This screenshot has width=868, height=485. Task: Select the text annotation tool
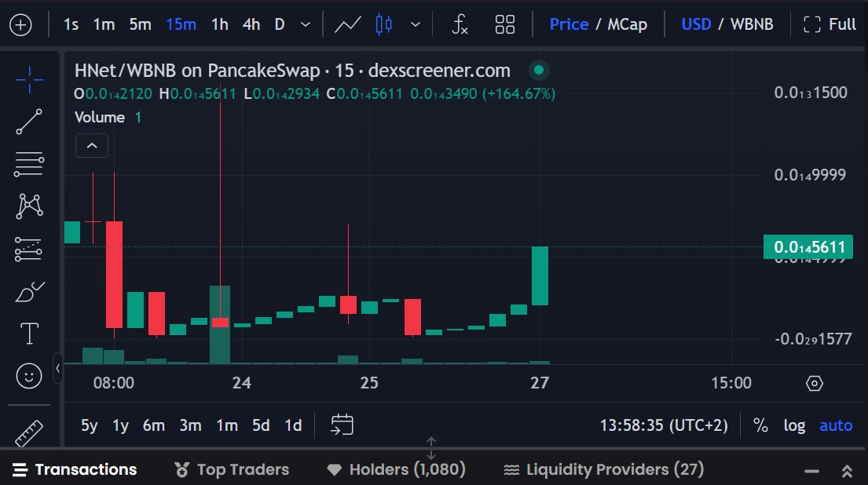28,333
